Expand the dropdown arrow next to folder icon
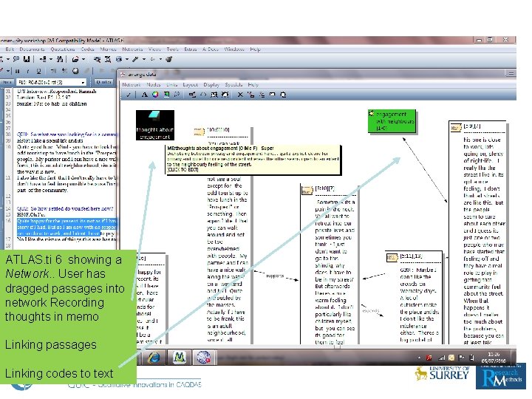Screen dimensions: 532x399 [83, 59]
